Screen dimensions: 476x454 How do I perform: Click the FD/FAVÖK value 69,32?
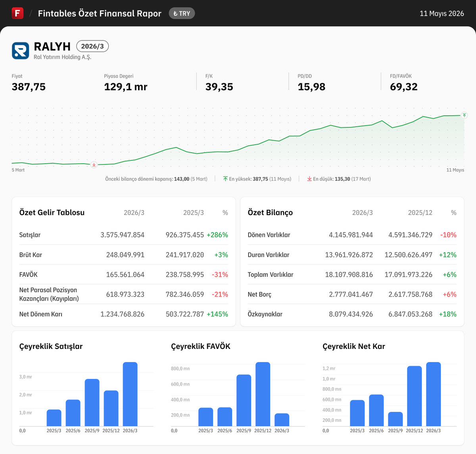tap(404, 87)
